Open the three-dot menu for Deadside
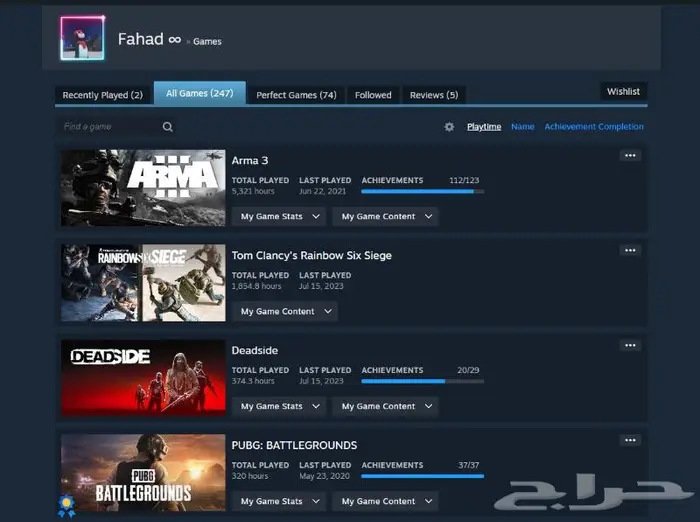The height and width of the screenshot is (522, 700). click(x=630, y=346)
